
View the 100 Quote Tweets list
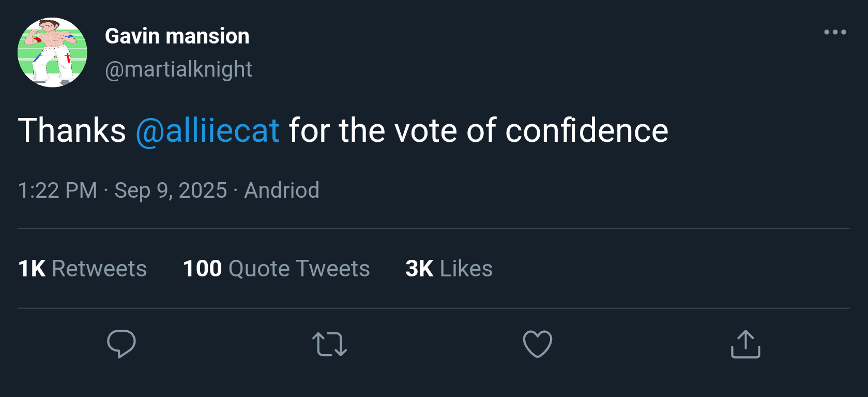click(277, 269)
